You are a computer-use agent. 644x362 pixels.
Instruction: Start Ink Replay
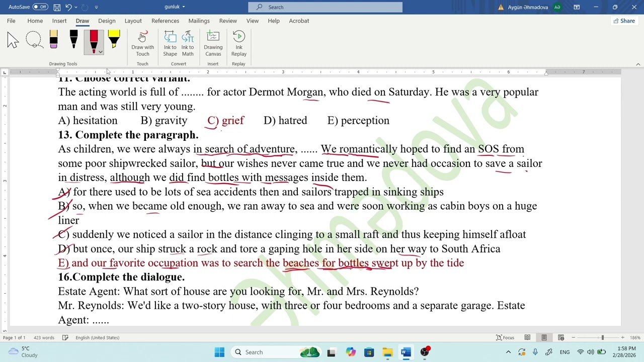[239, 44]
